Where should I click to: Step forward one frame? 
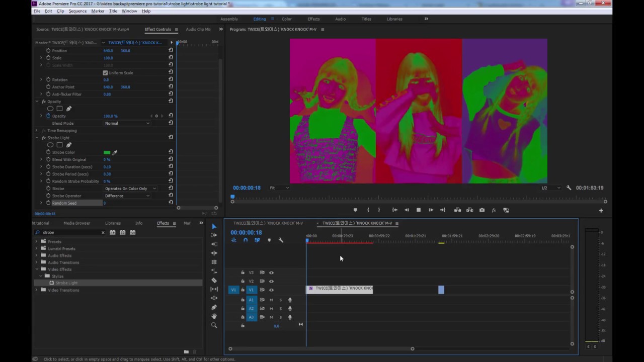click(x=431, y=210)
